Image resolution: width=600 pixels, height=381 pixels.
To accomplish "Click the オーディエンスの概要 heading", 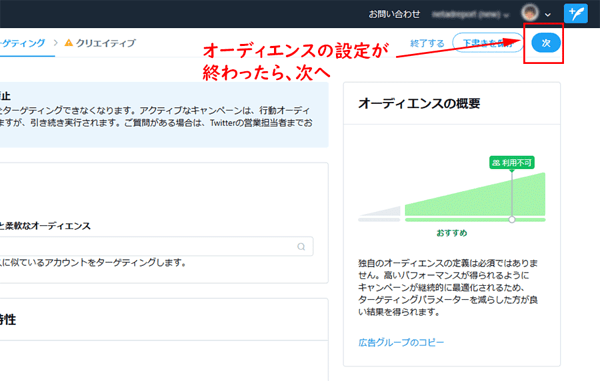I will (x=419, y=104).
